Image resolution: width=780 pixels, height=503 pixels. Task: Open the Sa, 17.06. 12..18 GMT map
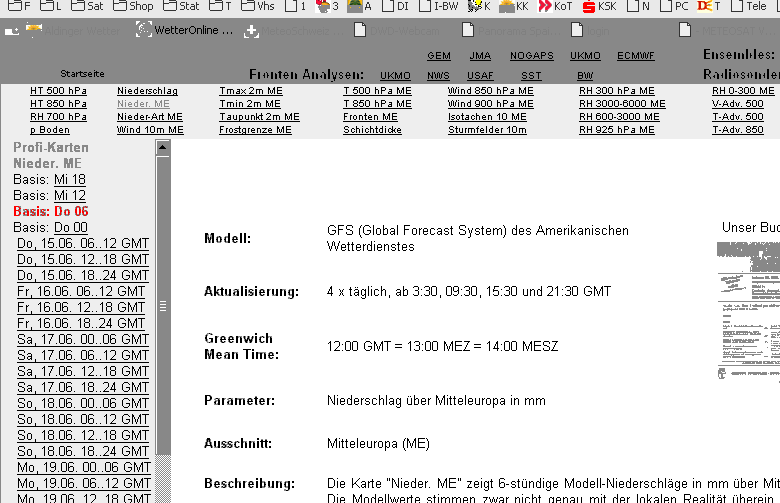click(x=83, y=371)
